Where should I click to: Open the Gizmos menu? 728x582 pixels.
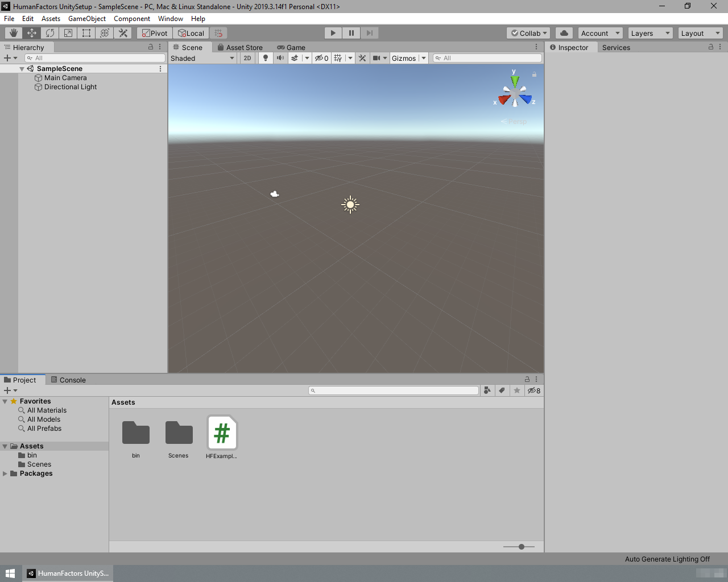click(x=404, y=58)
